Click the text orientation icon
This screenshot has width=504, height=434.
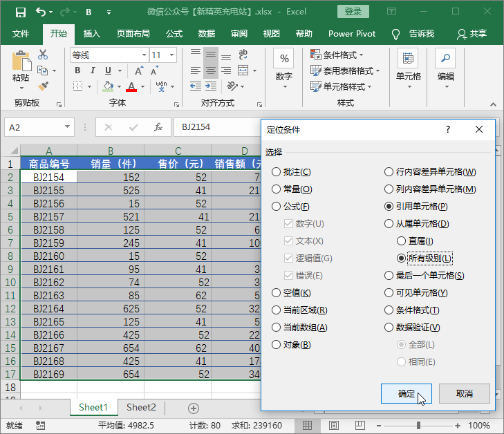point(232,86)
